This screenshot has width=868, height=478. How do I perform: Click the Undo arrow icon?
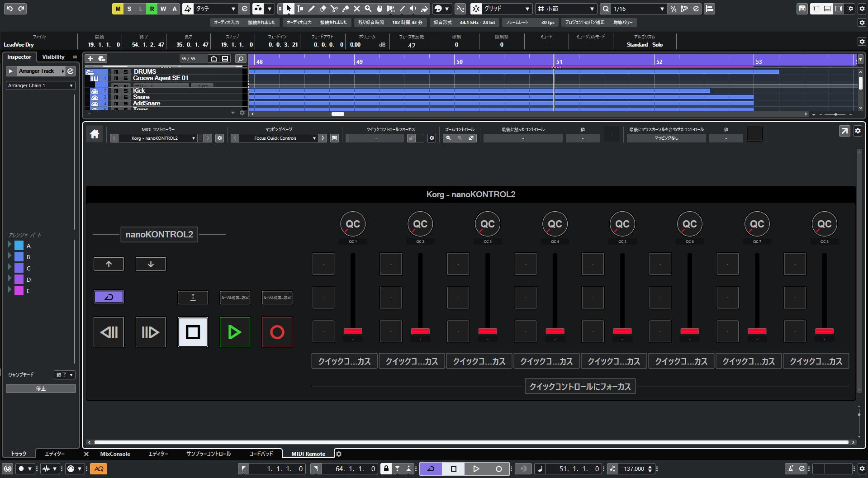pos(9,9)
